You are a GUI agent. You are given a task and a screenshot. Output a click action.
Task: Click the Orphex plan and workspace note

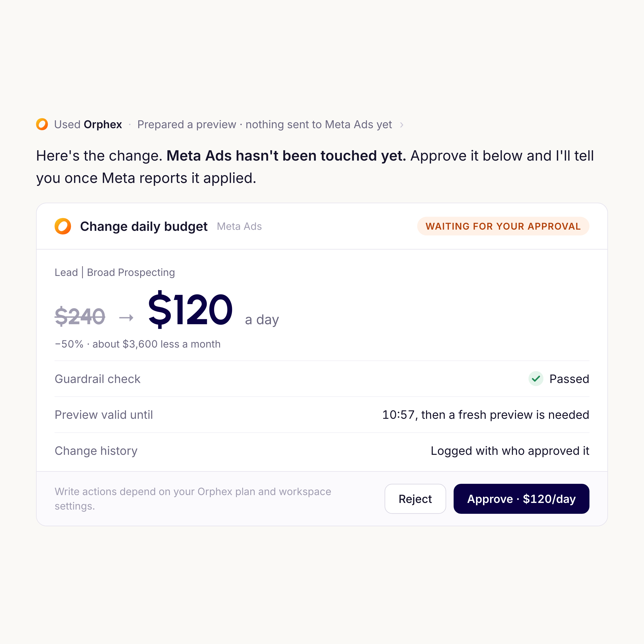pos(193,499)
